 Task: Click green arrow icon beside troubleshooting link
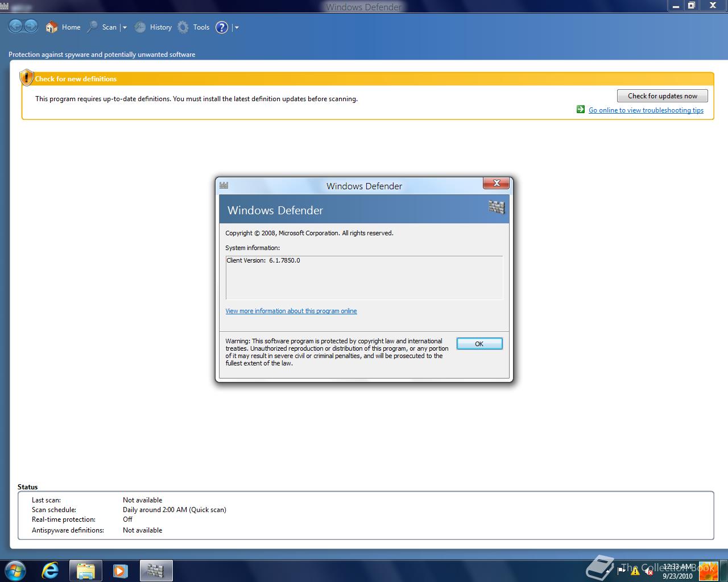(x=581, y=109)
